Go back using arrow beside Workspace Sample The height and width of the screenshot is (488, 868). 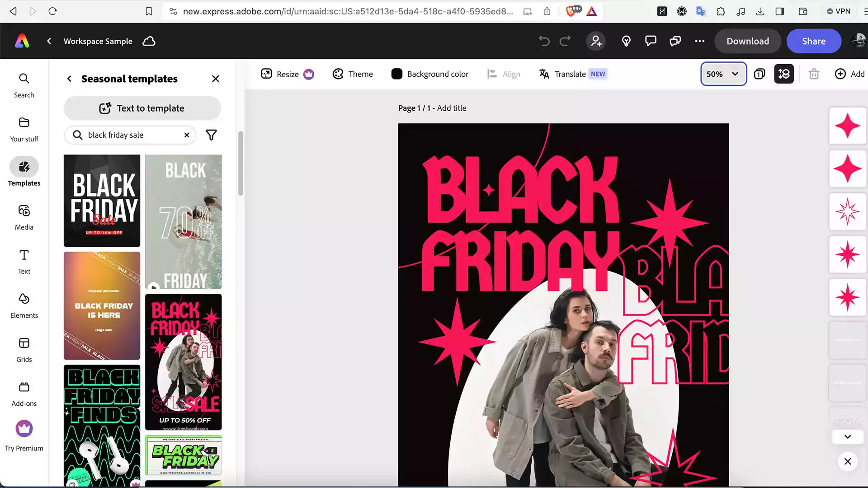(49, 41)
